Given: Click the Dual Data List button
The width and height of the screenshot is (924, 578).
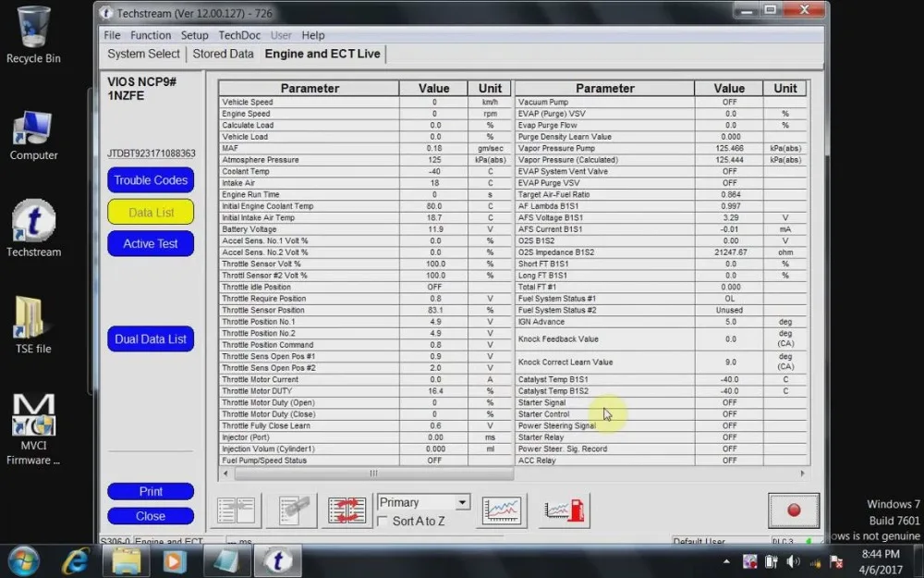Looking at the screenshot, I should click(151, 339).
